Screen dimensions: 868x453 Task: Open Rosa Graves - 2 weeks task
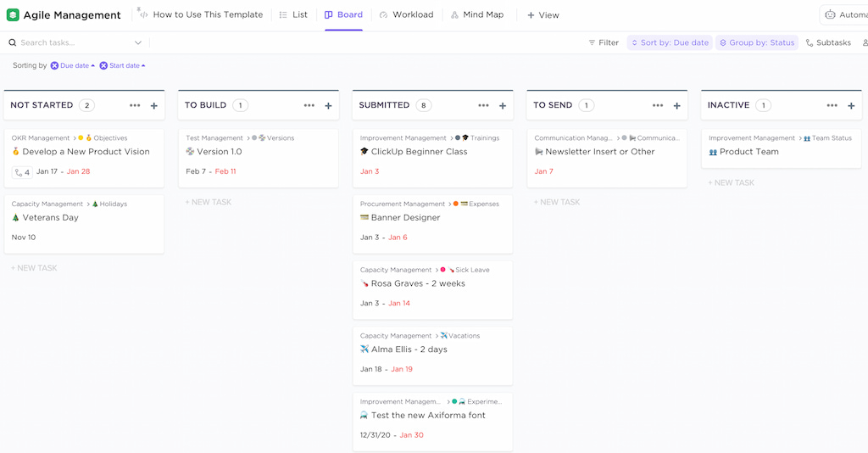418,283
